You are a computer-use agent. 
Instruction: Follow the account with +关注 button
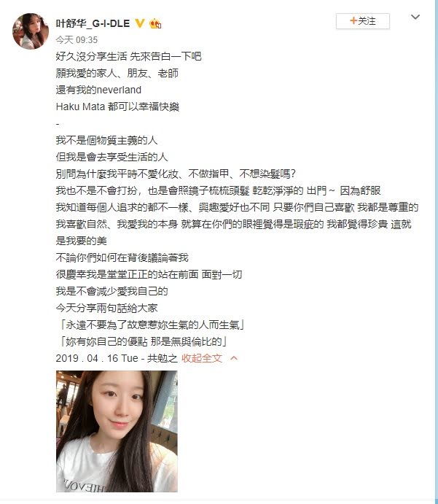pyautogui.click(x=363, y=21)
